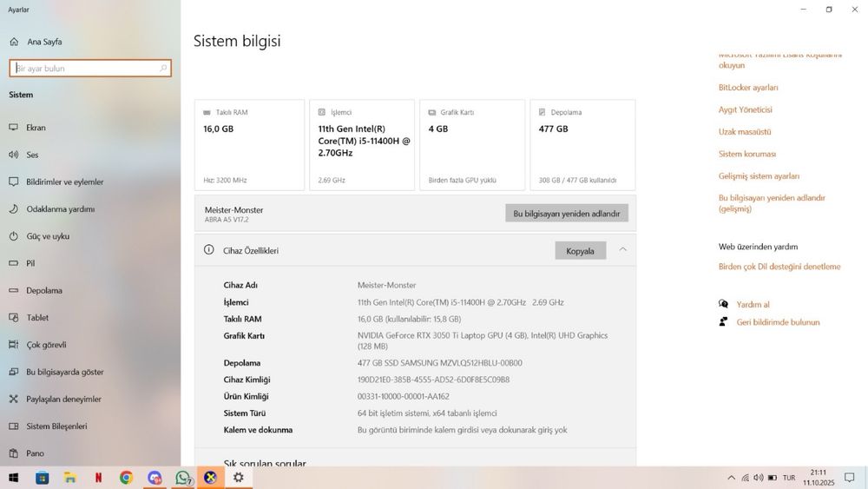Screen dimensions: 868x489
Task: Show hidden system tray icons
Action: click(x=731, y=478)
